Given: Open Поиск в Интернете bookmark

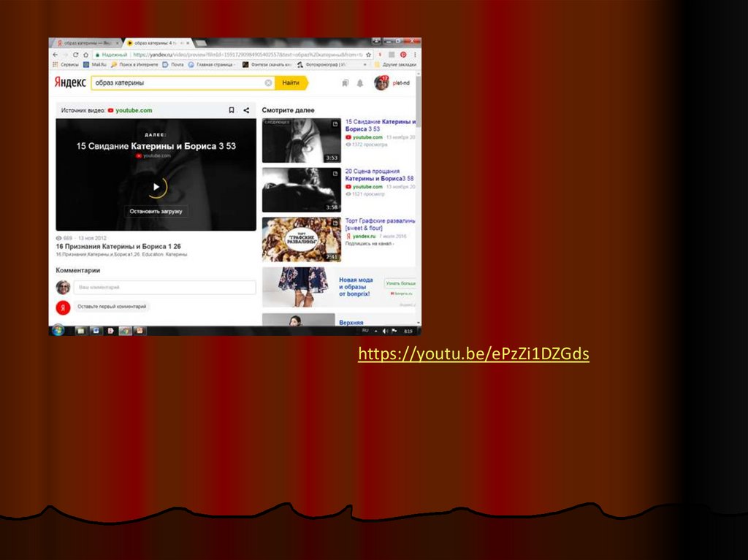Looking at the screenshot, I should (134, 64).
